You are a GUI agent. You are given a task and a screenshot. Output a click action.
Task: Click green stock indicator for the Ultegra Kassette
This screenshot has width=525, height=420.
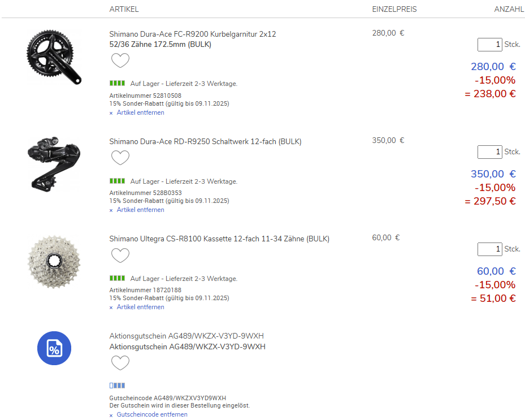coord(117,279)
